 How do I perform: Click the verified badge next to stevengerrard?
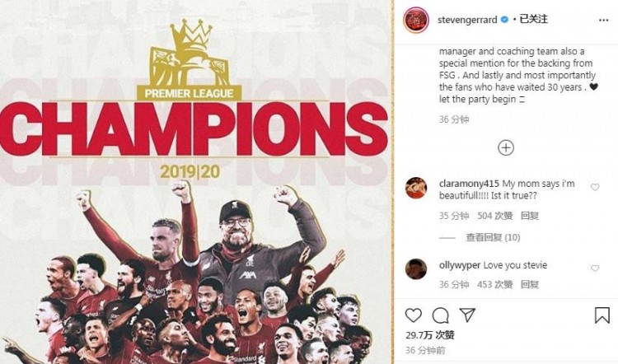point(504,19)
